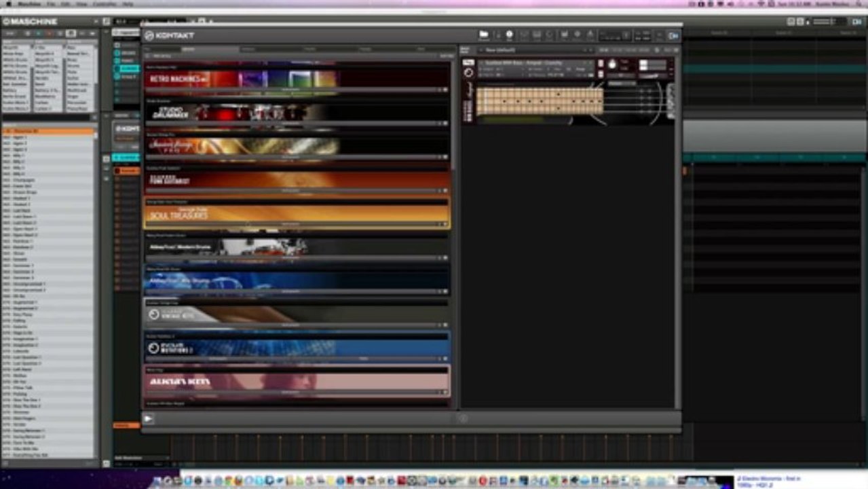Click the Maschine browser search field

click(46, 118)
